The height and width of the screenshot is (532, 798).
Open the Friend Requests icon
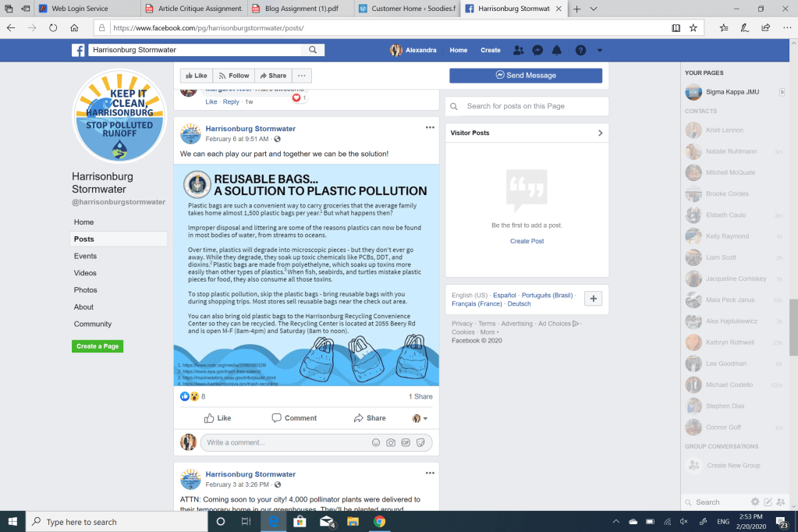pos(519,50)
